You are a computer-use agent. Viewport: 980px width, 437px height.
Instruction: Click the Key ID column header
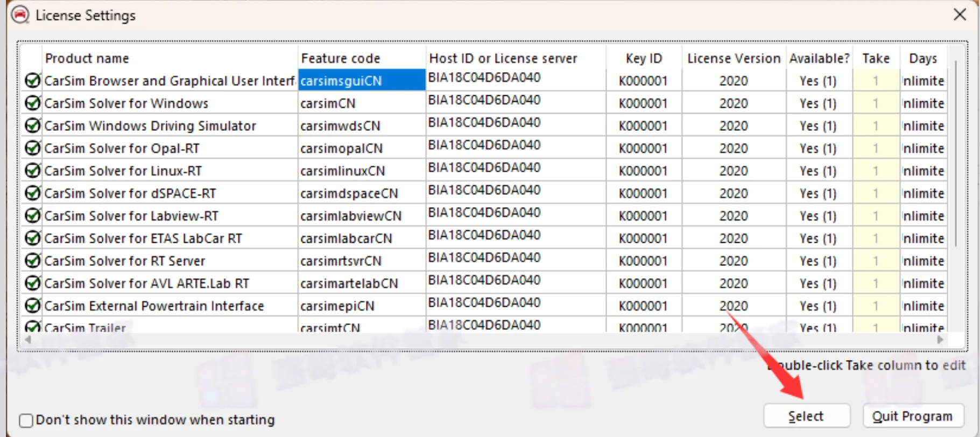click(x=644, y=58)
